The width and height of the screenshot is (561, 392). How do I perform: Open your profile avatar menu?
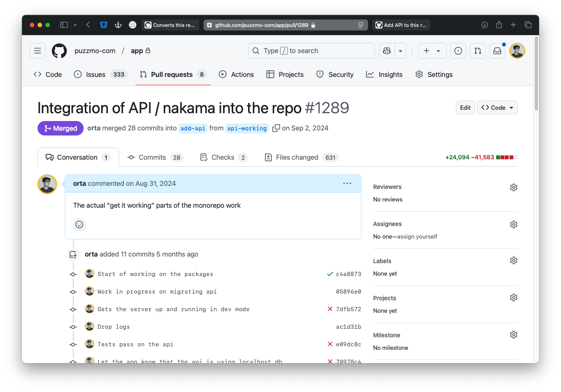coord(516,50)
